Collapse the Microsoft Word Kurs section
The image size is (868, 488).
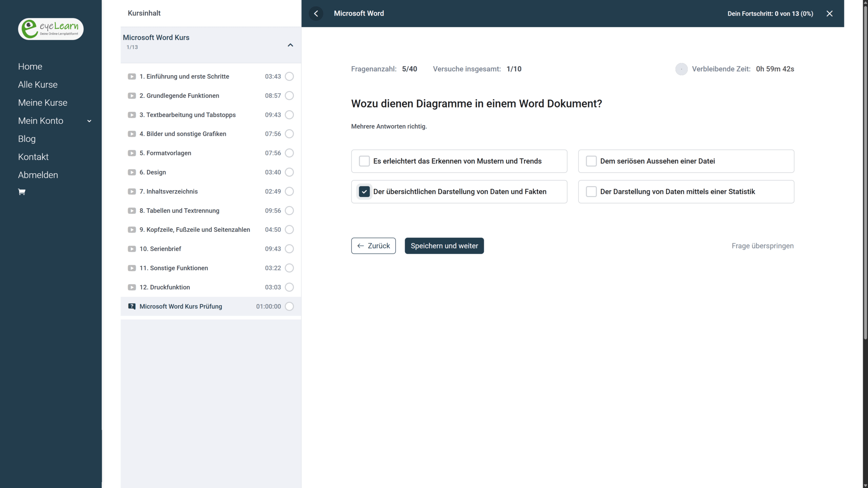coord(290,45)
